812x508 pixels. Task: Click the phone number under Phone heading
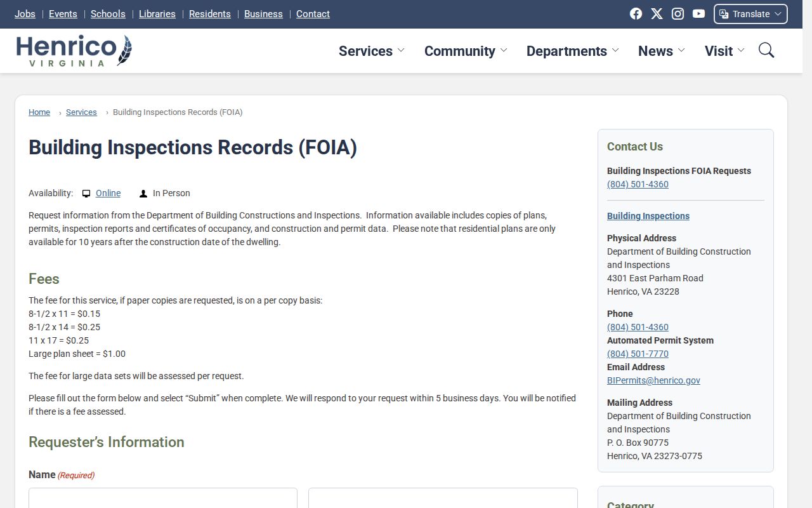tap(638, 327)
